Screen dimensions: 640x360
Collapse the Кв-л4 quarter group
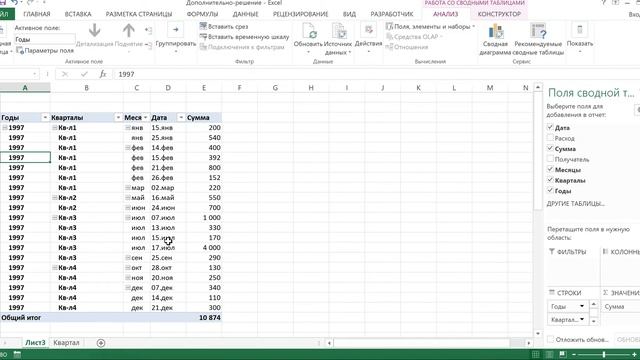click(x=54, y=268)
